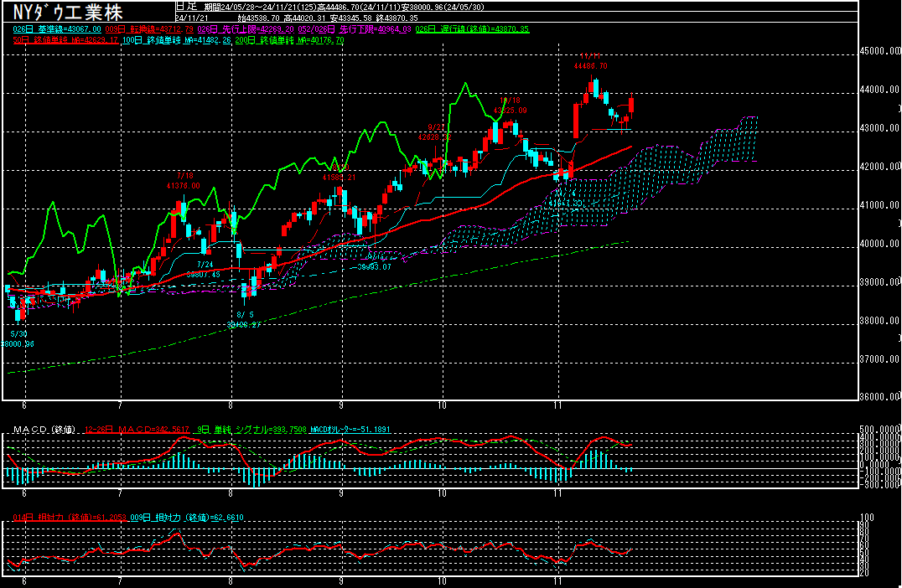This screenshot has width=902, height=588.
Task: Click month 7 label under the MACD panel
Action: click(x=120, y=493)
